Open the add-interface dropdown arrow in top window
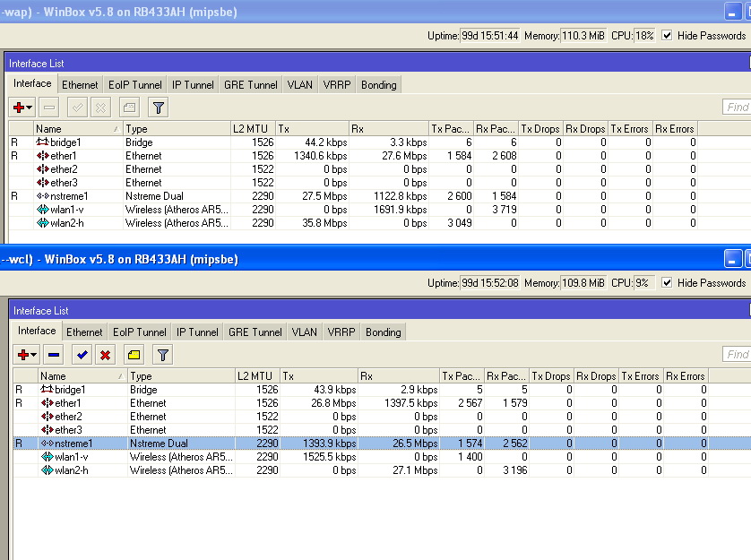This screenshot has height=560, width=751. pyautogui.click(x=30, y=108)
